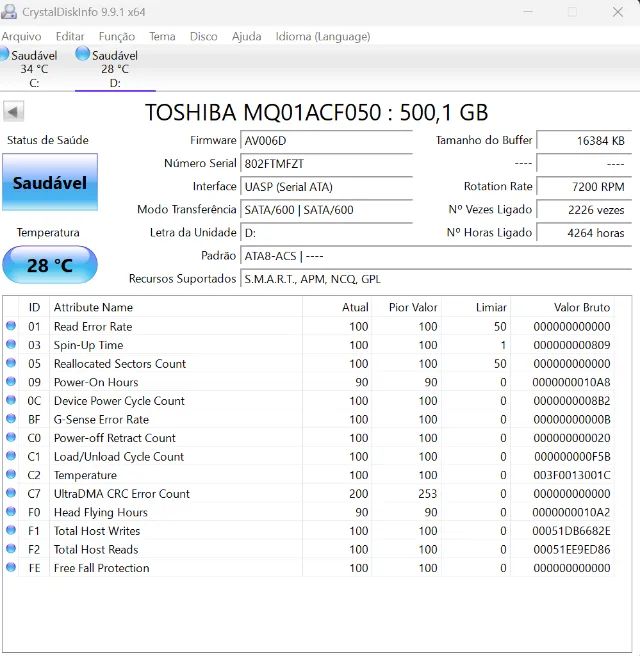The image size is (640, 656).
Task: Select the C: drive blue status orb
Action: point(4,54)
